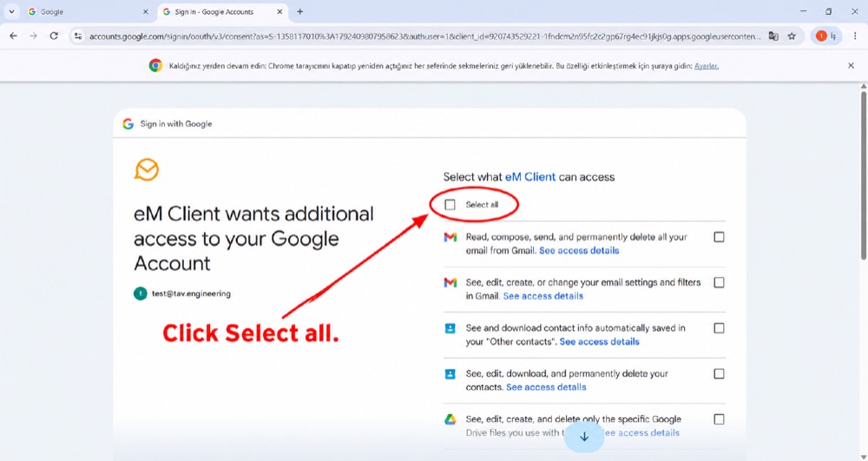Click the test@tav.engineering account chip
The height and width of the screenshot is (461, 868).
pos(182,293)
